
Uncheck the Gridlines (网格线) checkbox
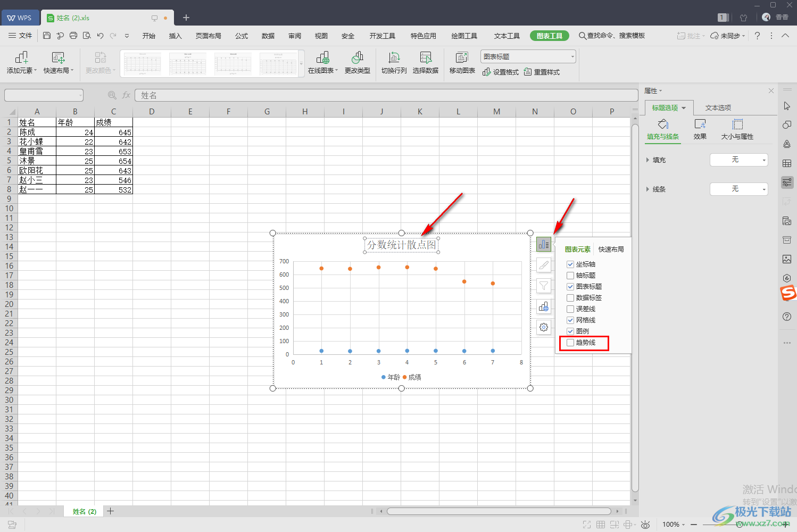click(x=570, y=320)
